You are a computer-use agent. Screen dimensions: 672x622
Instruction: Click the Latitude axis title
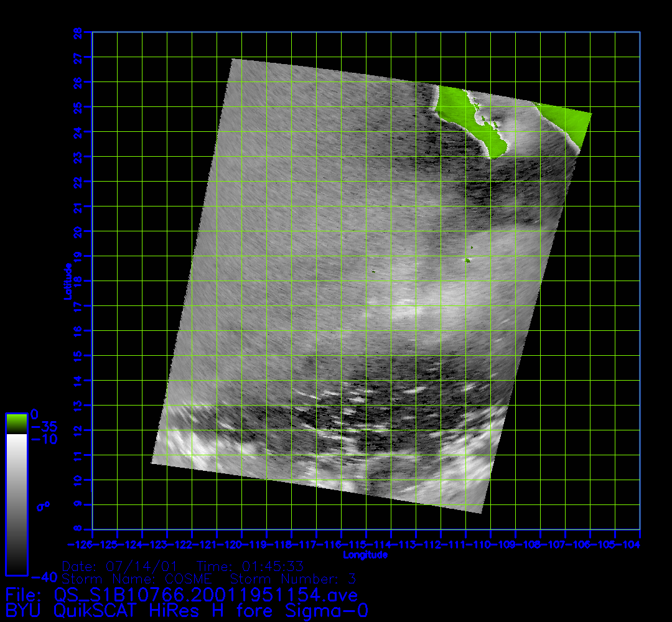pyautogui.click(x=67, y=281)
